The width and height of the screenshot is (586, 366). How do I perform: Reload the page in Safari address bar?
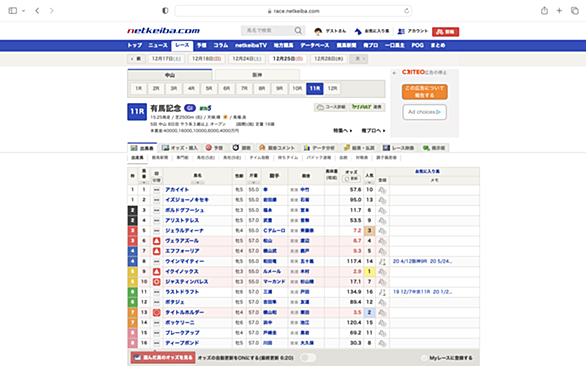click(407, 11)
